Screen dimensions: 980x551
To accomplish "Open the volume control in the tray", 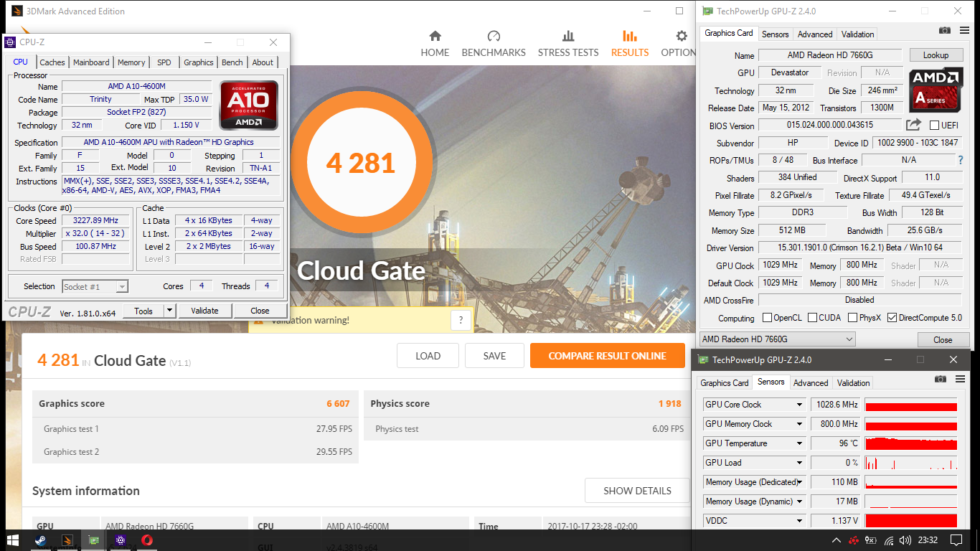I will coord(905,540).
